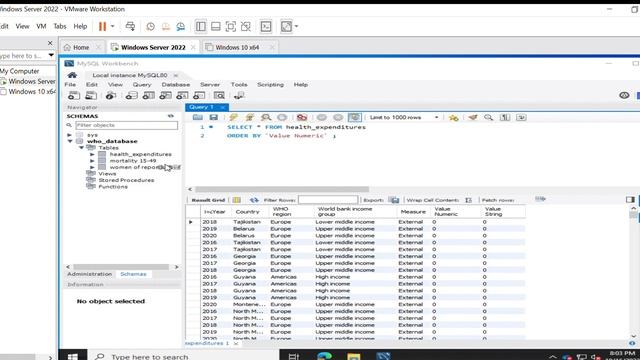This screenshot has width=640, height=360.
Task: Create a new view icon
Action: pyautogui.click(x=165, y=96)
